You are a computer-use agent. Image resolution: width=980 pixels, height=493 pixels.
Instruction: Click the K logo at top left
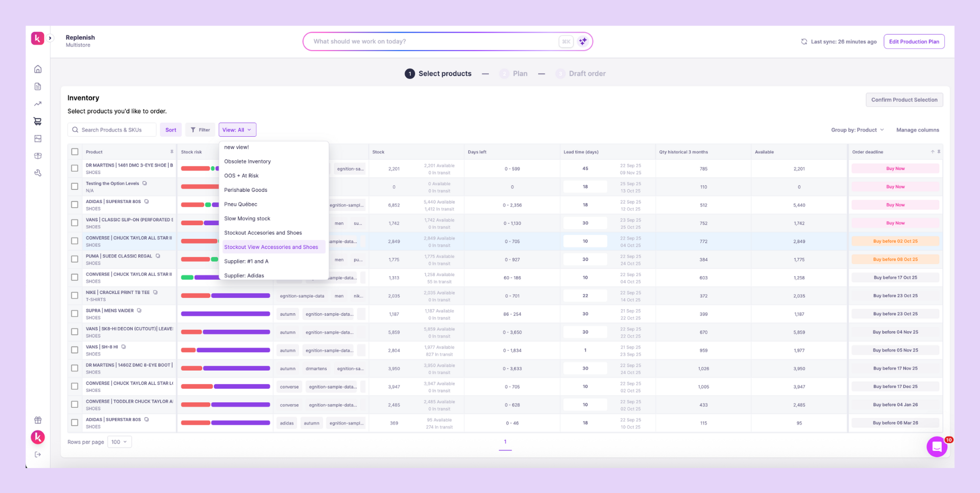tap(38, 38)
